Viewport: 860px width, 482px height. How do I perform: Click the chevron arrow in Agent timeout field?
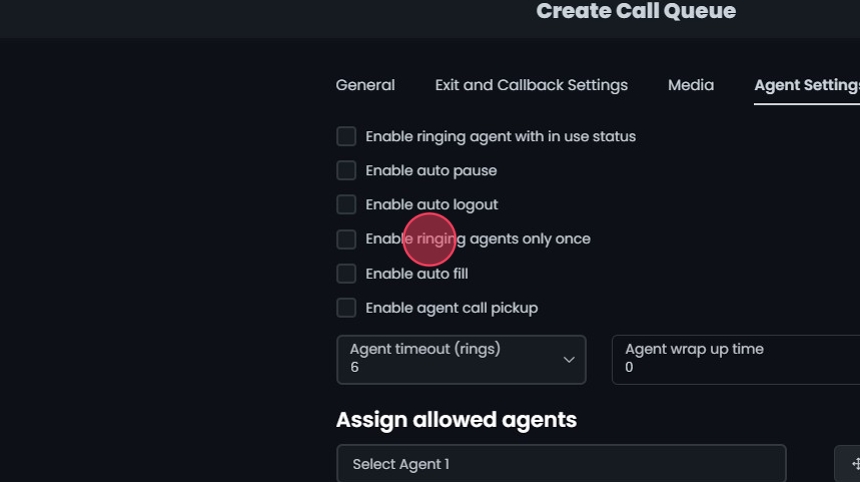click(569, 360)
